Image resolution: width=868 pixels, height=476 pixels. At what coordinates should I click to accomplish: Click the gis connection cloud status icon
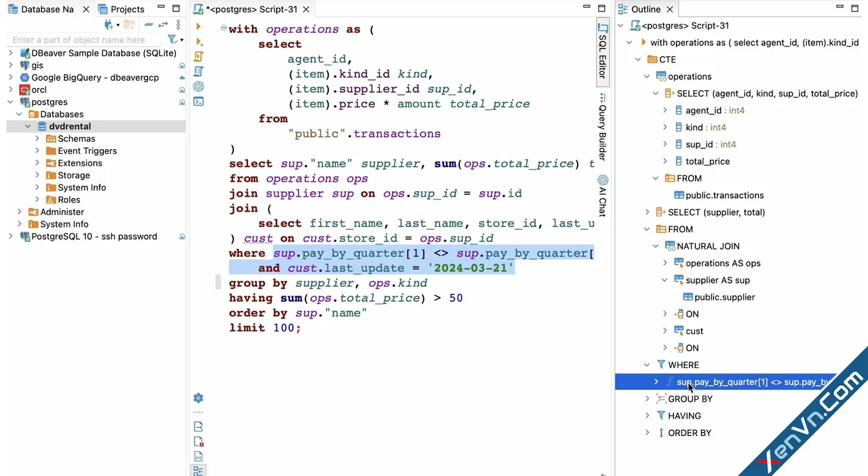182,66
